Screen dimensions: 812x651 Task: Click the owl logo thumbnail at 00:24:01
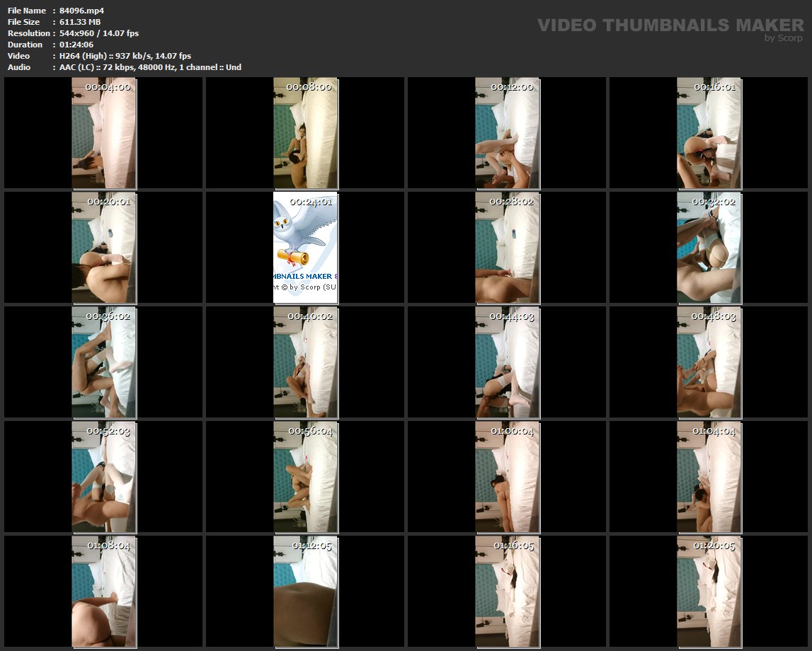coord(305,247)
